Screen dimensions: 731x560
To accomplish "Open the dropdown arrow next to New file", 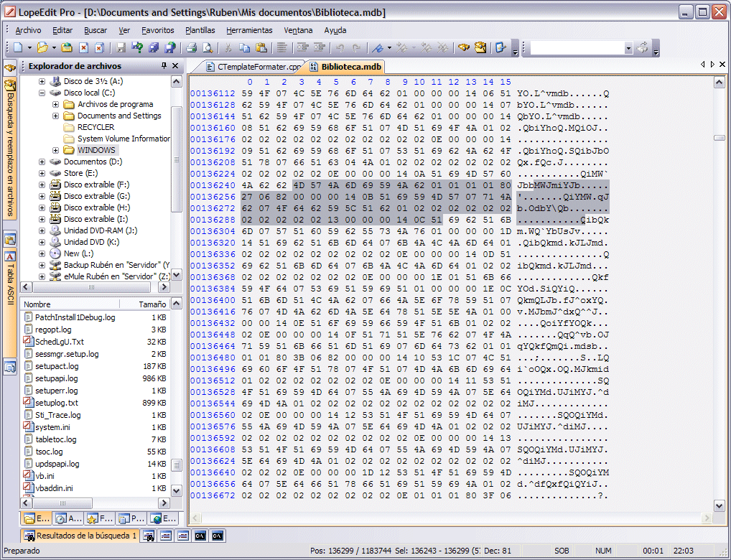I will (29, 48).
